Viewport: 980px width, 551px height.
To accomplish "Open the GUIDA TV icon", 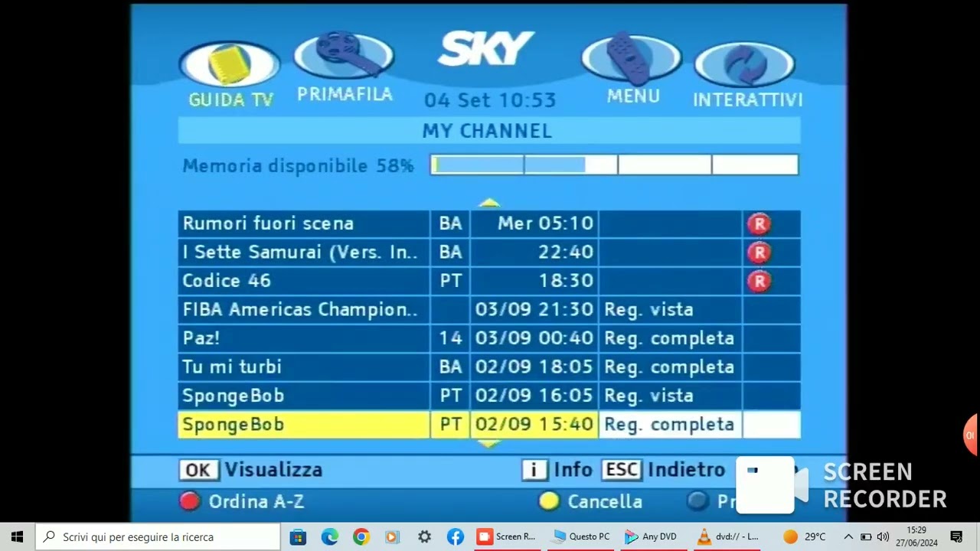I will pyautogui.click(x=230, y=64).
